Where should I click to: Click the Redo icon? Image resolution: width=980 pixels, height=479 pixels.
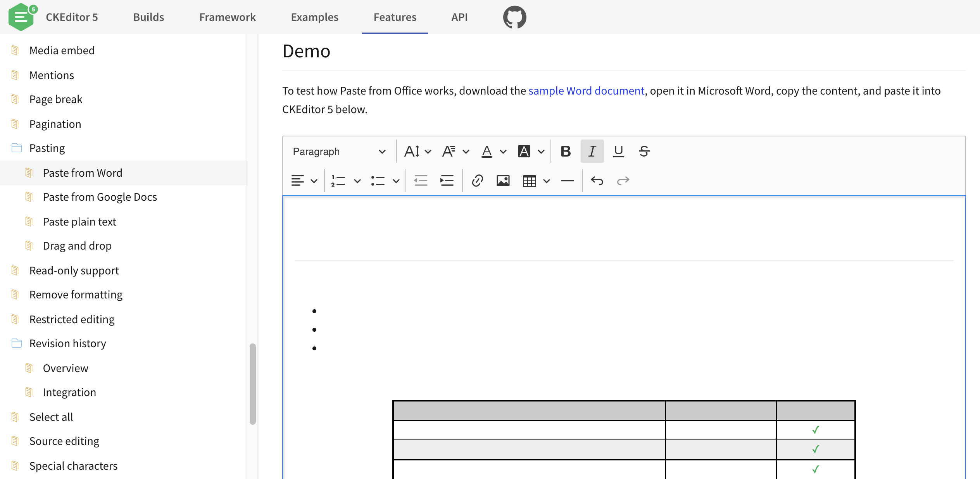(623, 181)
